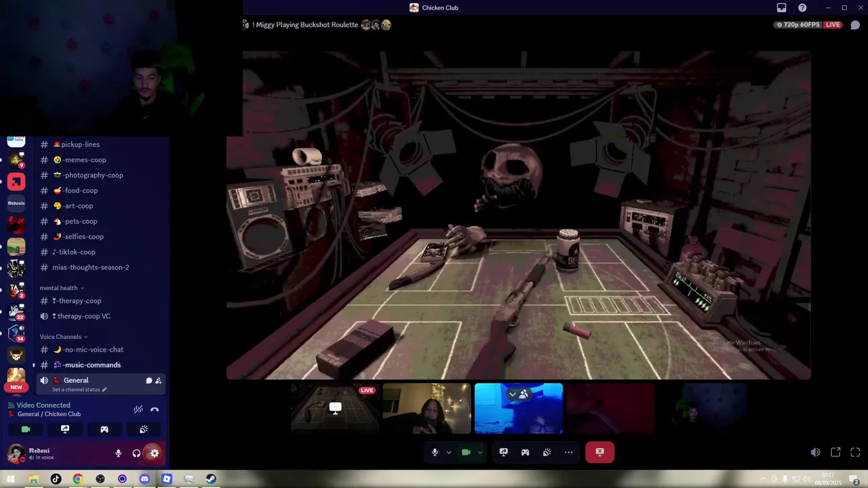
Task: Open server icon with 14 notification badge
Action: 16,333
